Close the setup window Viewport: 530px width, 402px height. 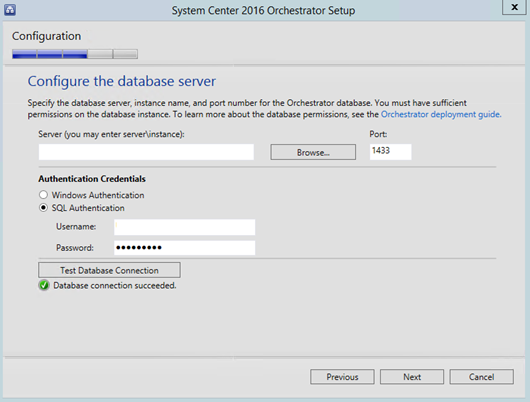(514, 7)
